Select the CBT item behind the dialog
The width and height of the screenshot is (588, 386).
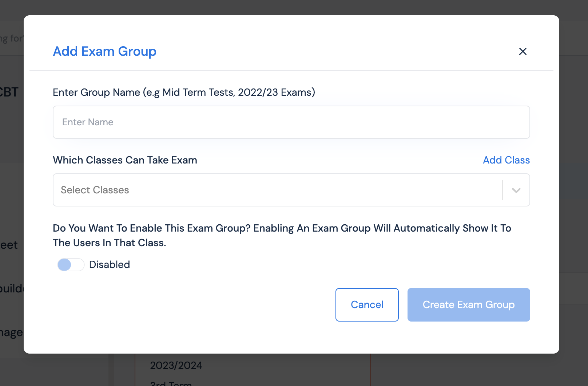pos(9,92)
